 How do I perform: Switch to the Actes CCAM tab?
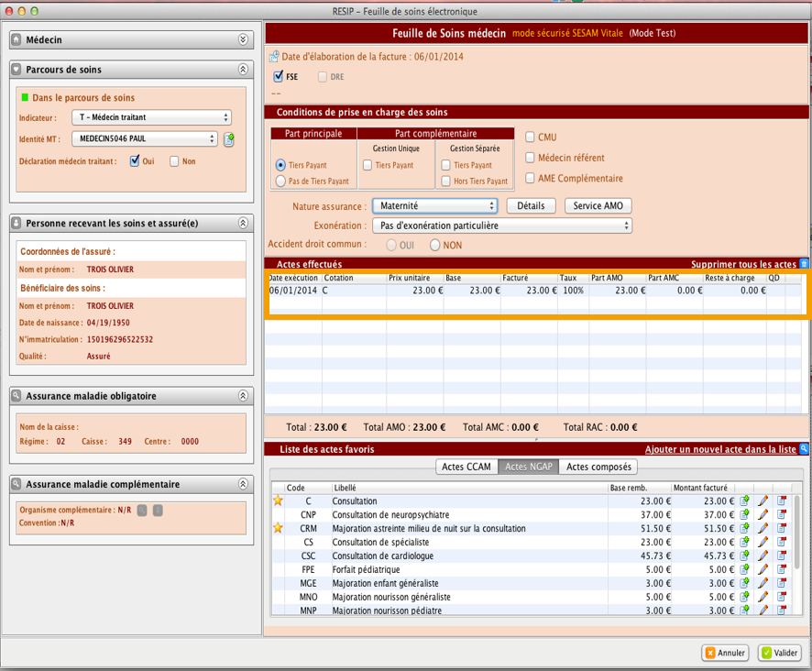(466, 467)
